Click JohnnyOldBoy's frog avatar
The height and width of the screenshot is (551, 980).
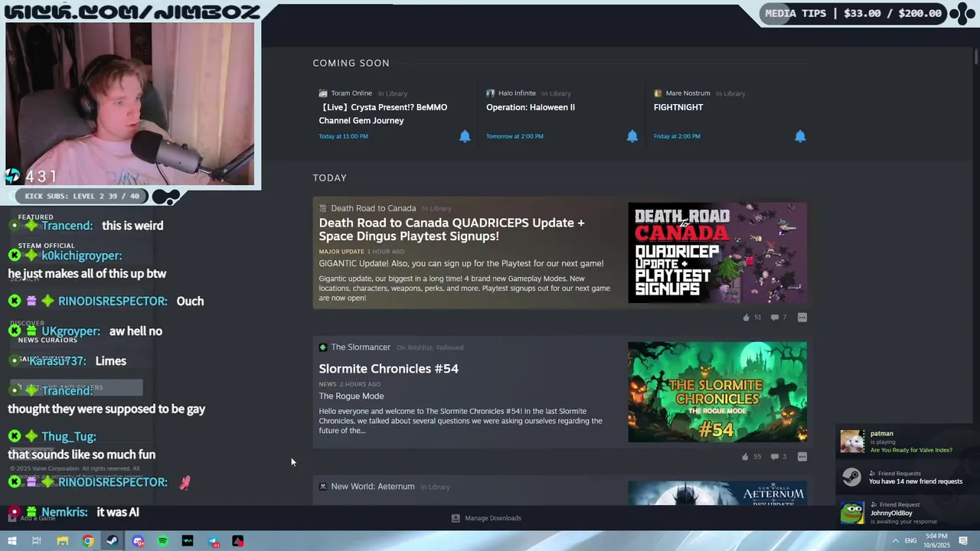[852, 513]
